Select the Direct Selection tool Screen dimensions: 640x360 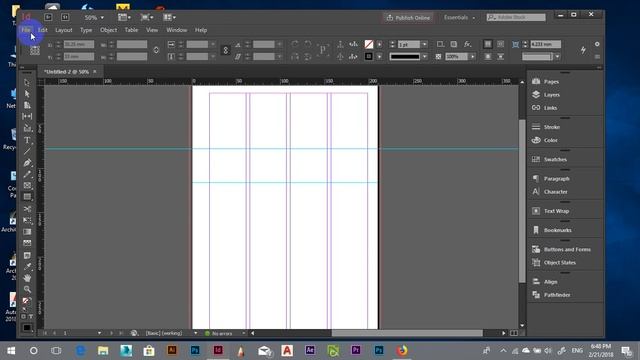click(27, 94)
